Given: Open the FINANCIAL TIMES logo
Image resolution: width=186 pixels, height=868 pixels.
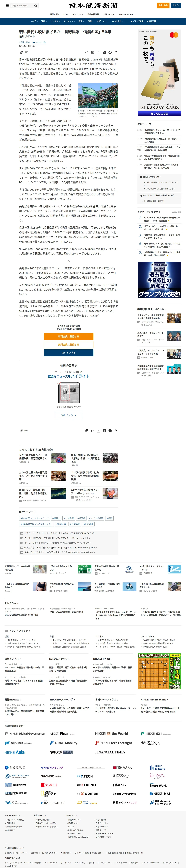Looking at the screenshot, I should pos(110,752).
